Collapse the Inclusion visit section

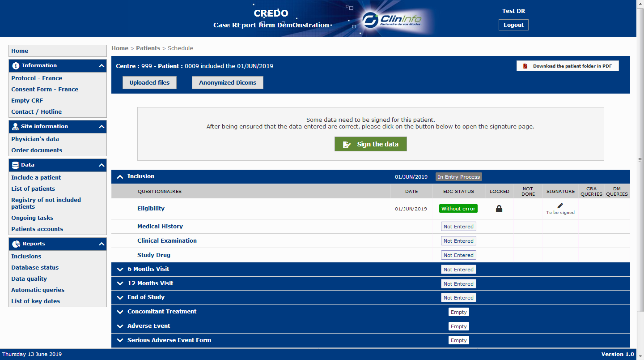120,177
